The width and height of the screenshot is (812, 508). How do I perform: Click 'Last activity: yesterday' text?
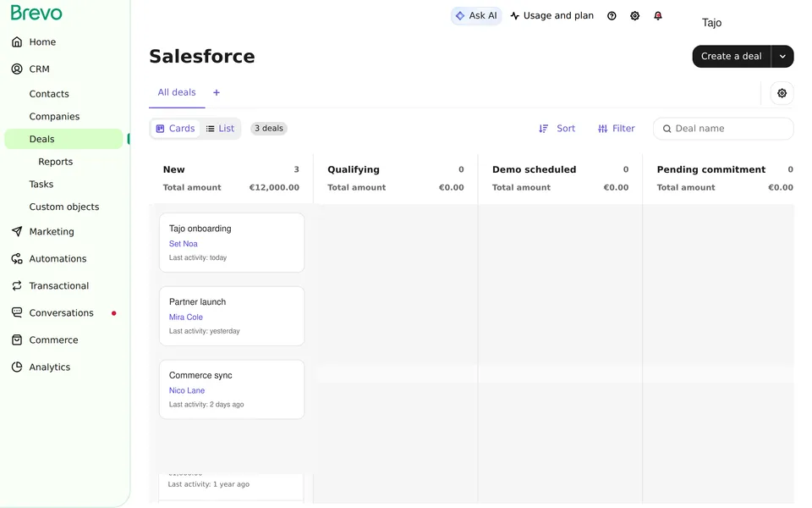pos(204,331)
